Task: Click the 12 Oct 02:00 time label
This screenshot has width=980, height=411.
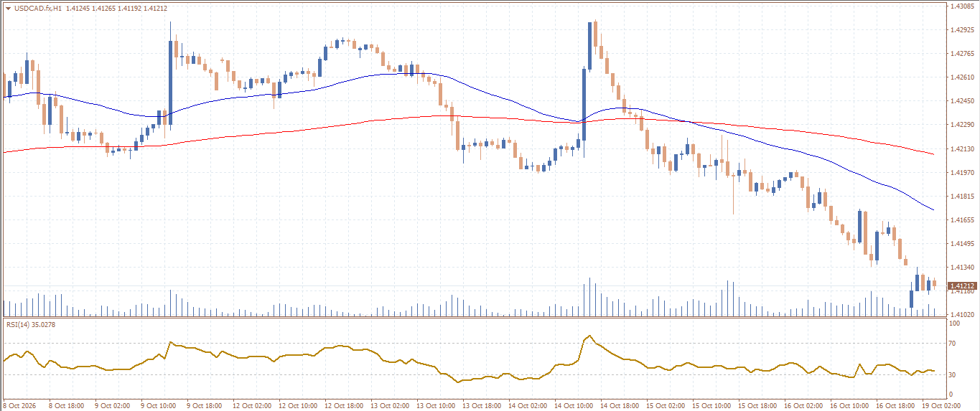Action: tap(251, 406)
